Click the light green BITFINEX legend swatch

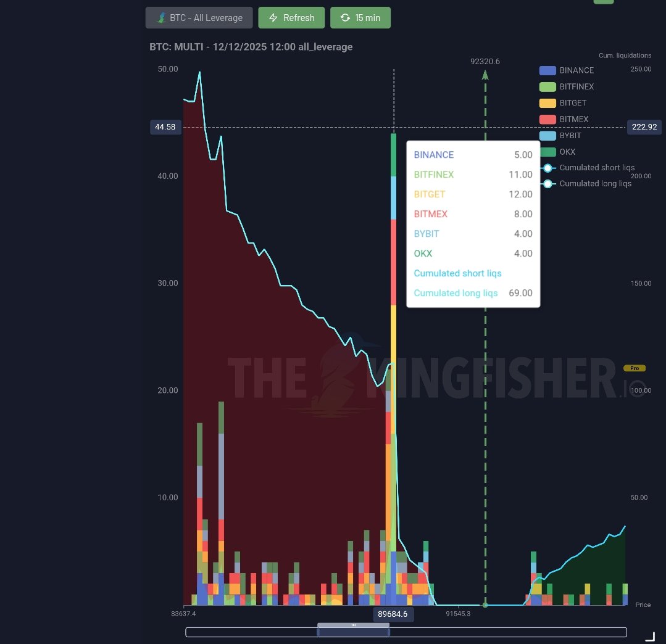[x=547, y=86]
